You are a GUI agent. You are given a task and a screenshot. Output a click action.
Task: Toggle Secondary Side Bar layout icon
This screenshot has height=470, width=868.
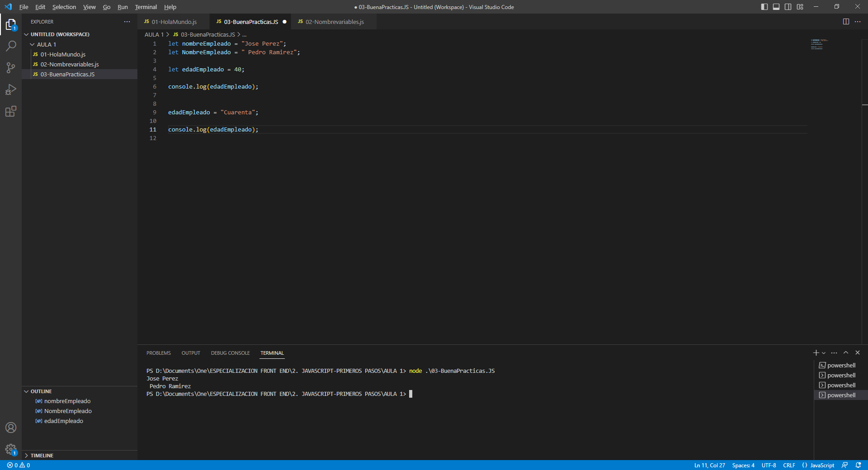click(788, 7)
